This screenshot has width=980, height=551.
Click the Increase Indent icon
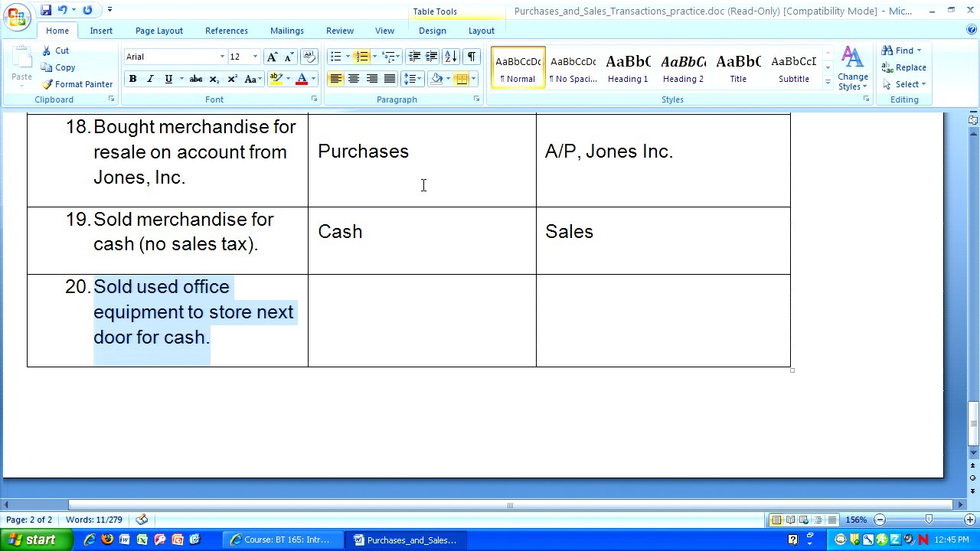432,57
